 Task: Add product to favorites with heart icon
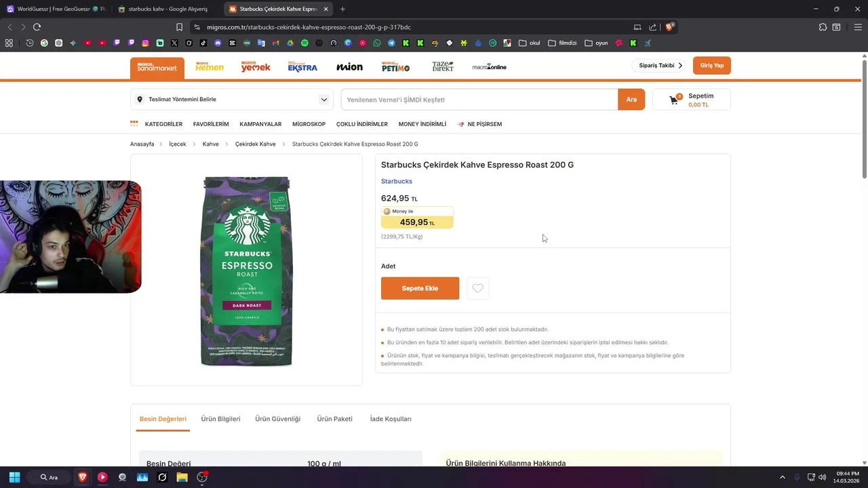tap(477, 288)
